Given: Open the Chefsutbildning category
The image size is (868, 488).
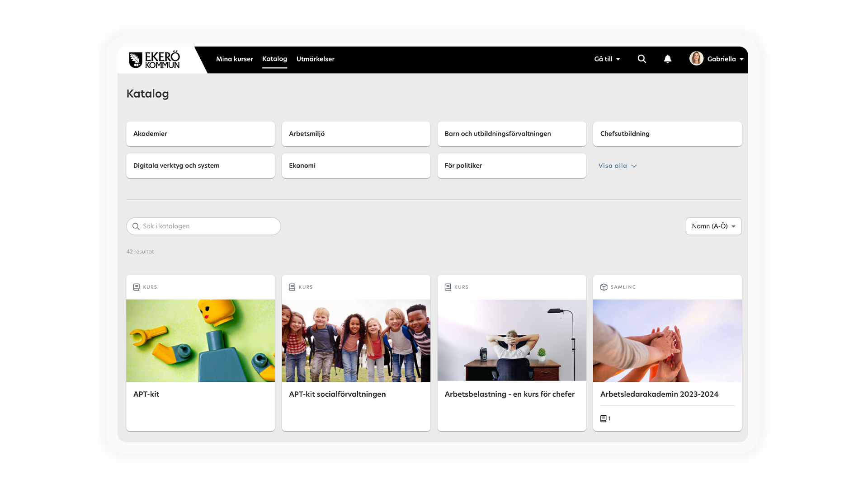Looking at the screenshot, I should [x=667, y=134].
